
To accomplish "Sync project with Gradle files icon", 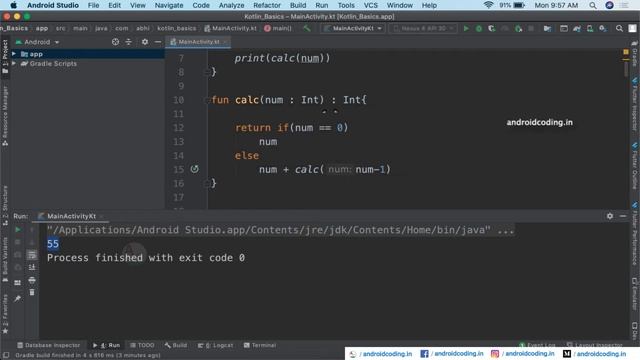I will point(577,29).
